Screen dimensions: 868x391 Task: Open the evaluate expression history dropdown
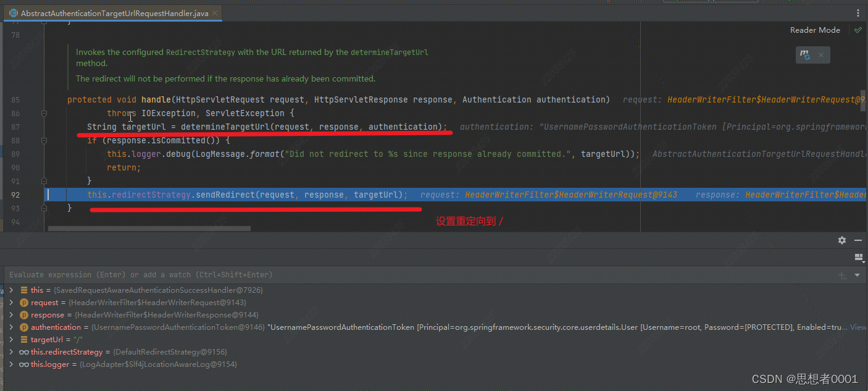click(x=857, y=275)
